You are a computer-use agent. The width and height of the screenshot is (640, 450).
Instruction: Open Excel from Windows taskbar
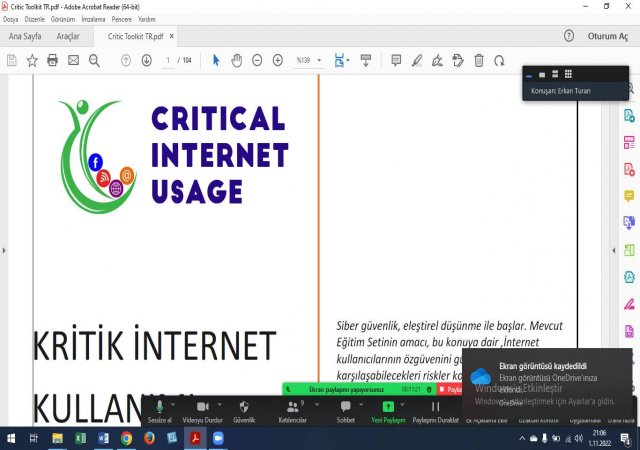(80, 438)
